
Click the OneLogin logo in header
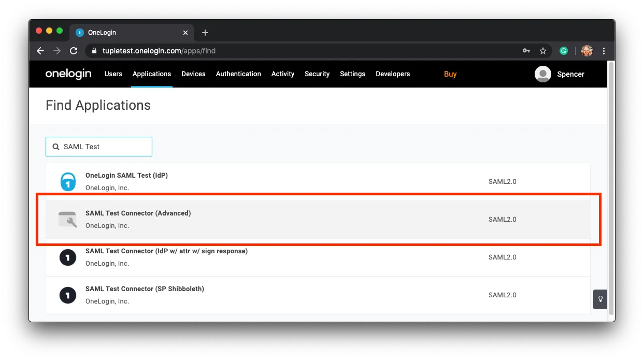[68, 74]
